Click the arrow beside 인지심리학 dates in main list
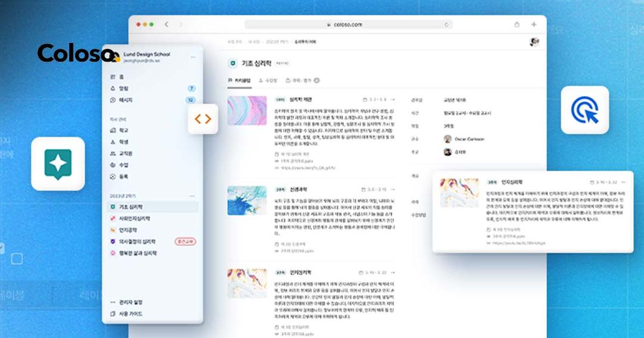Screen dimensions: 644x338 [392, 272]
